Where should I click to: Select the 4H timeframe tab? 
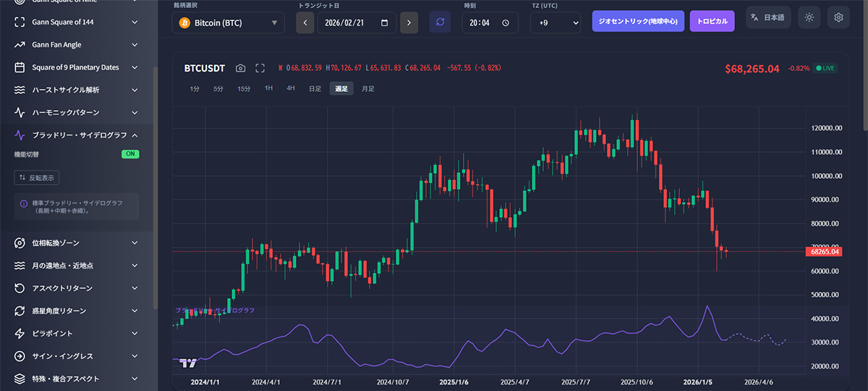coord(291,88)
